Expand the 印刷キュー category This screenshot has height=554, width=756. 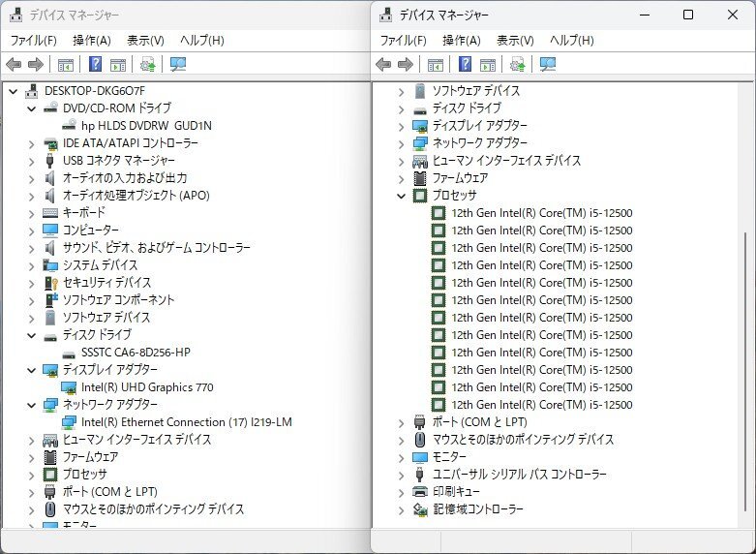(x=402, y=492)
